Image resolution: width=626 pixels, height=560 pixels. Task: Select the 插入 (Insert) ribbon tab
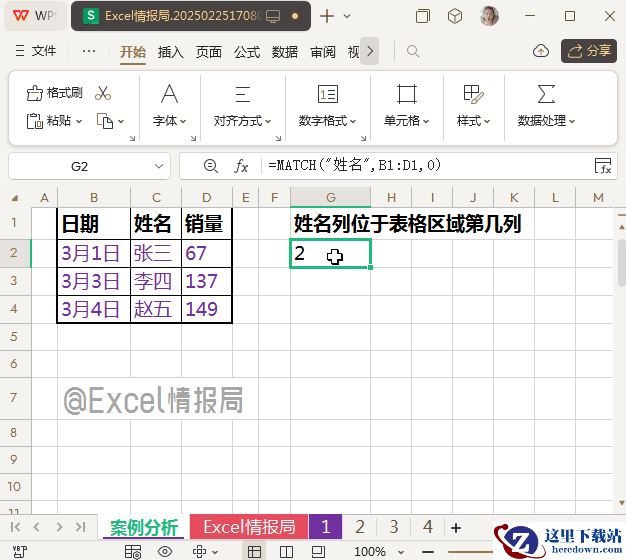tap(170, 52)
